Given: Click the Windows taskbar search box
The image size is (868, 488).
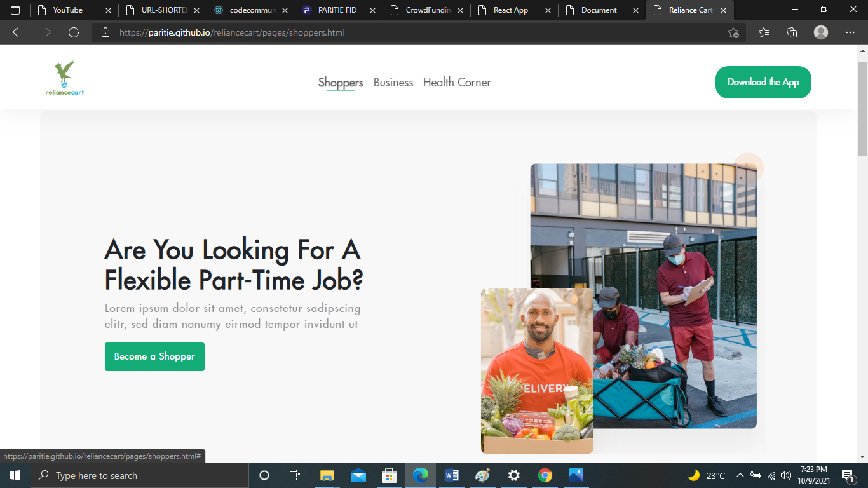Looking at the screenshot, I should pyautogui.click(x=140, y=475).
